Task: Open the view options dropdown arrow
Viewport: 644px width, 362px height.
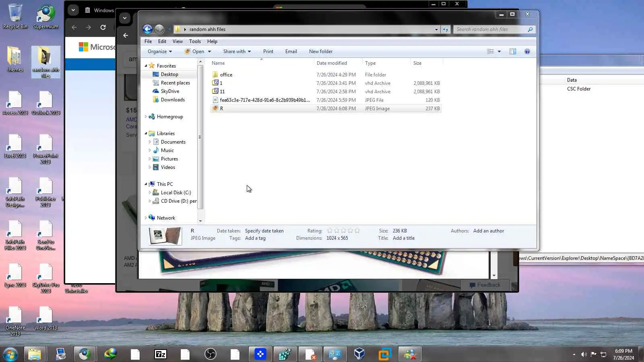Action: click(x=499, y=51)
